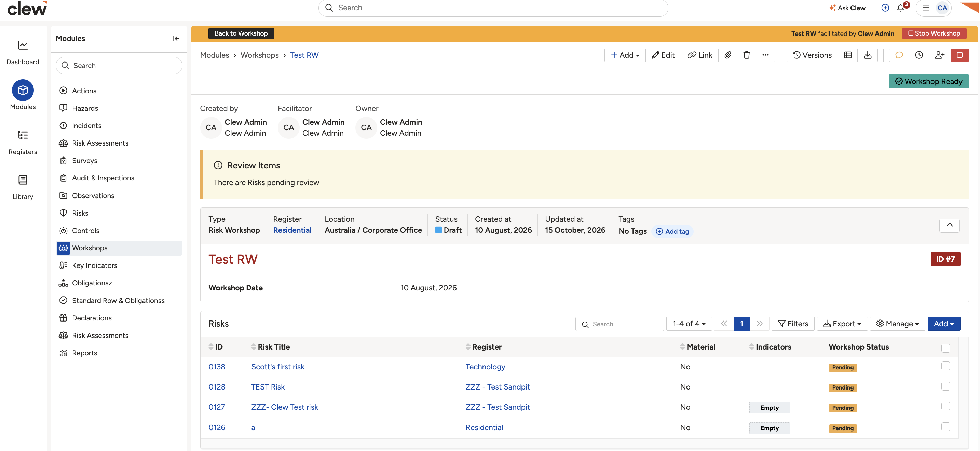
Task: Click the Workshop Ready button
Action: pyautogui.click(x=928, y=81)
